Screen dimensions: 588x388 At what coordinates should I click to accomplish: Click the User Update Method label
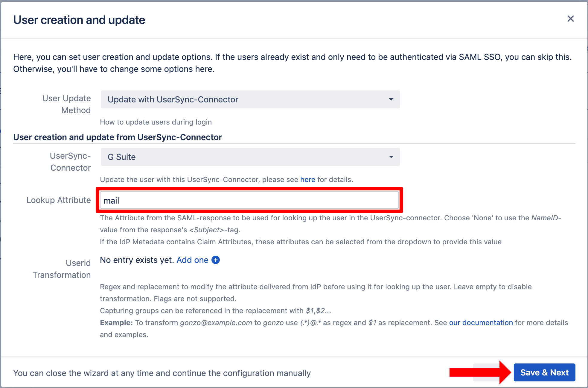(x=67, y=104)
